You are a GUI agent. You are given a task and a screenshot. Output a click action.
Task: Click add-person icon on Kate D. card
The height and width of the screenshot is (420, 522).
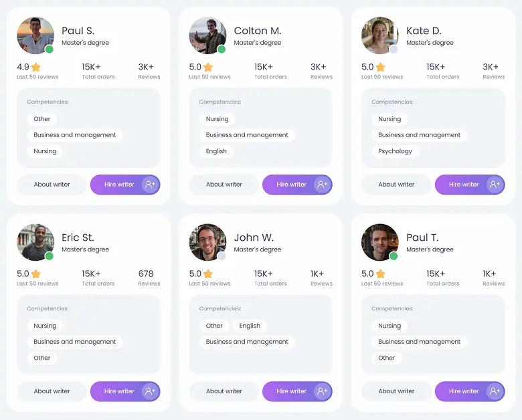495,185
